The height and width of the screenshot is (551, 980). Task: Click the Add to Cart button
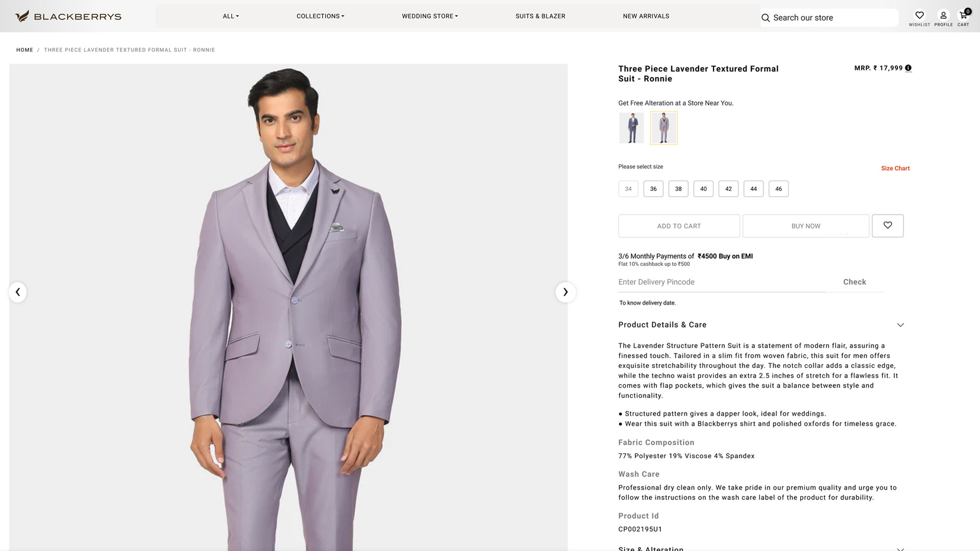pyautogui.click(x=679, y=226)
